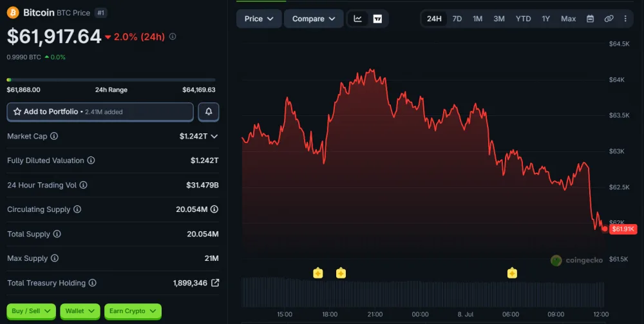
Task: Click the second news marker after 18:00
Action: point(341,273)
